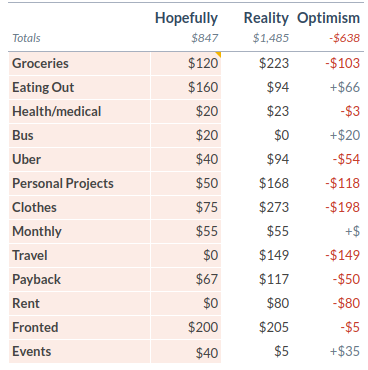Select the Uber category label

point(26,159)
